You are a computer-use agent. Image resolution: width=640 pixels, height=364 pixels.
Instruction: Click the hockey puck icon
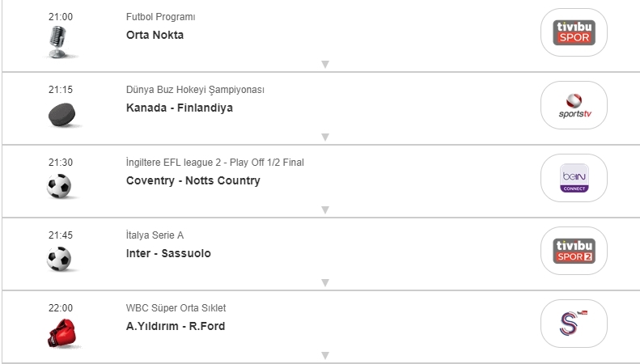(x=60, y=115)
